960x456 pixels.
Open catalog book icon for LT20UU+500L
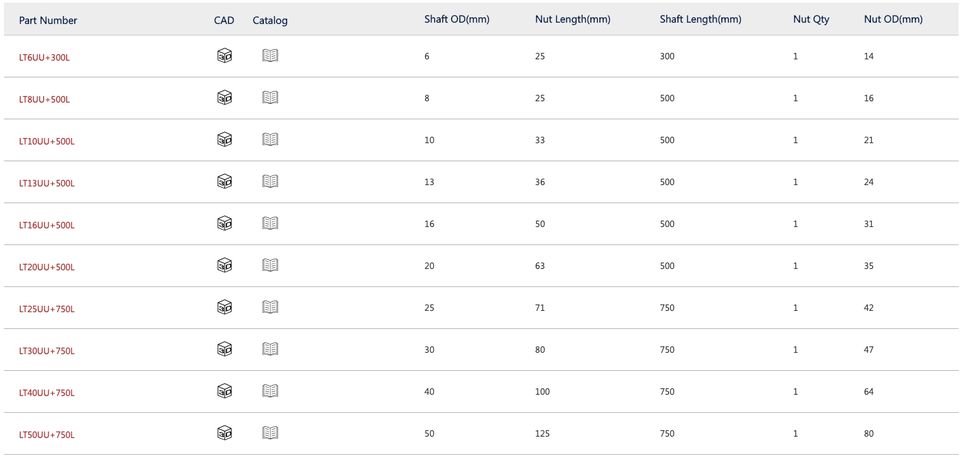[270, 265]
